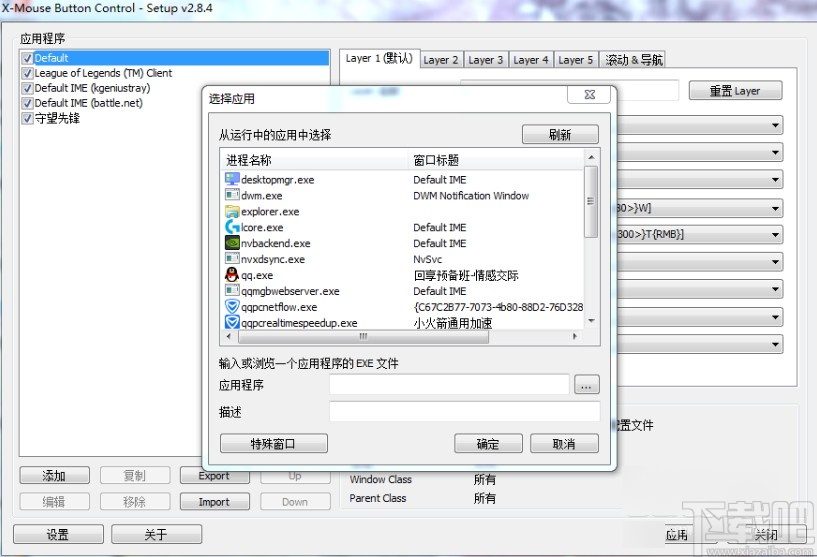
Task: Open the third button mapping dropdown arrow
Action: [x=775, y=180]
